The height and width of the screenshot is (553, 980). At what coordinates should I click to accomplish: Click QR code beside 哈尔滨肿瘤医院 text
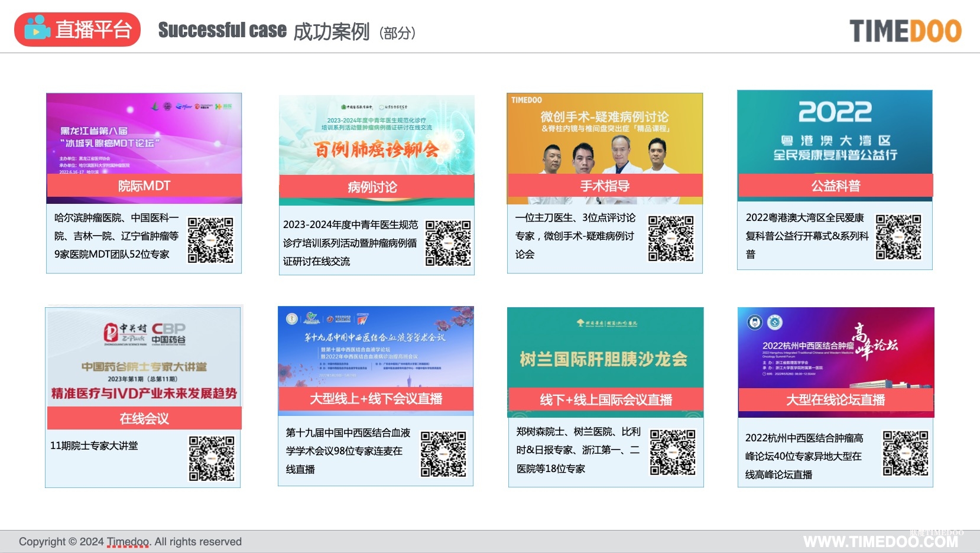pos(210,240)
